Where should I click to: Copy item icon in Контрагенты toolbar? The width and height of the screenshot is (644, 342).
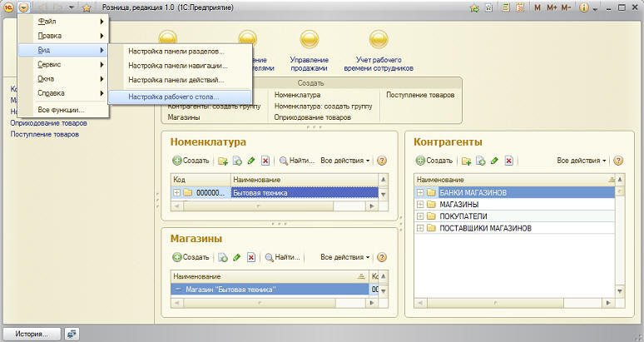click(x=481, y=161)
